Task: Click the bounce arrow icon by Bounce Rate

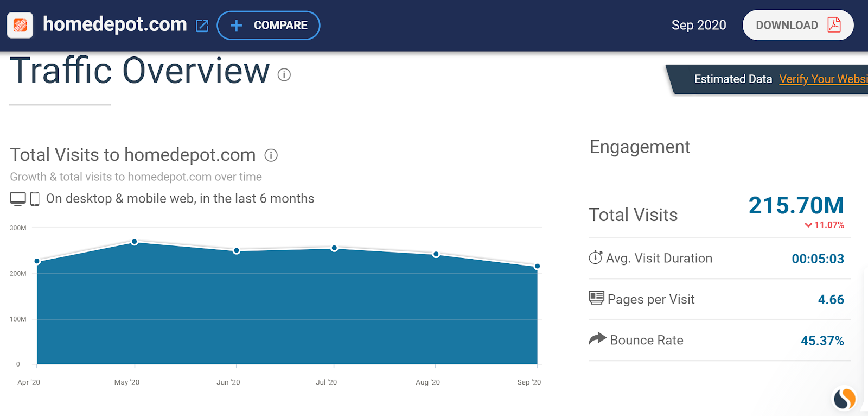Action: click(597, 339)
